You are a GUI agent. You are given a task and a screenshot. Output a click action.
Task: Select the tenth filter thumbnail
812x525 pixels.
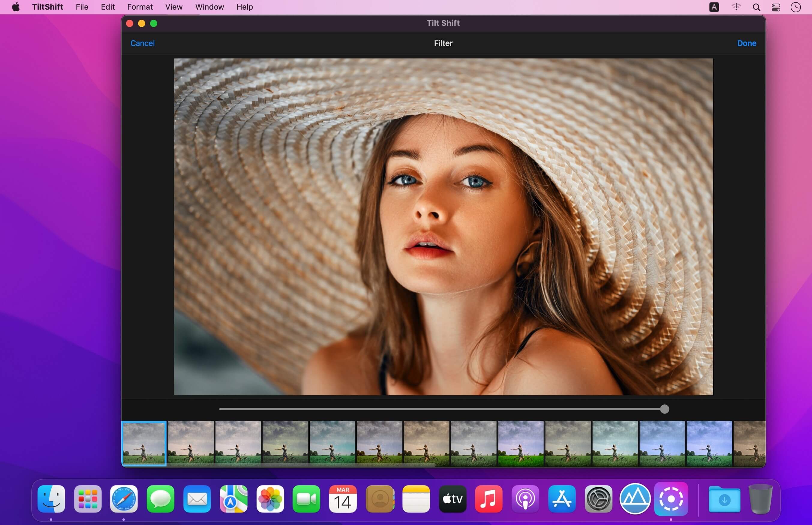click(567, 443)
